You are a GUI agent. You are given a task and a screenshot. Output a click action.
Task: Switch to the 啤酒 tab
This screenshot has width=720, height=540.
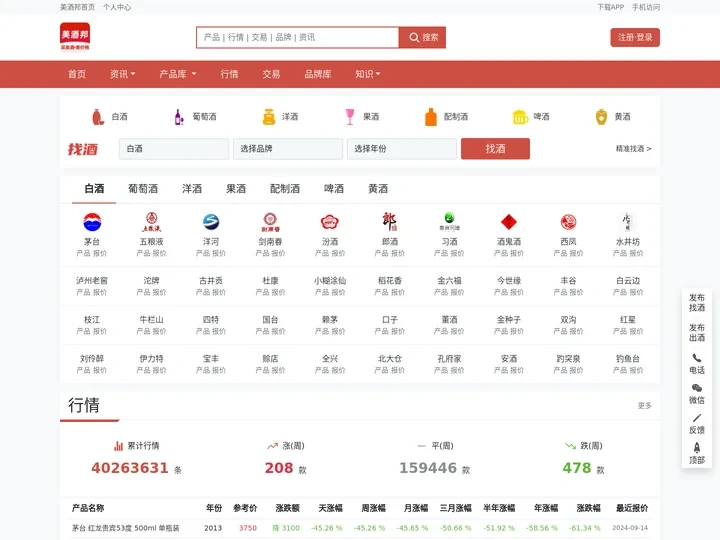334,189
